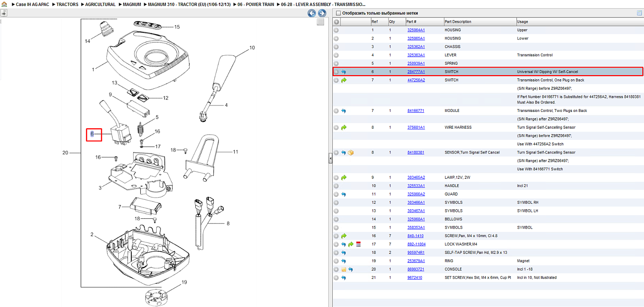Go to next diagram with right arrow
644x307 pixels.
point(322,13)
